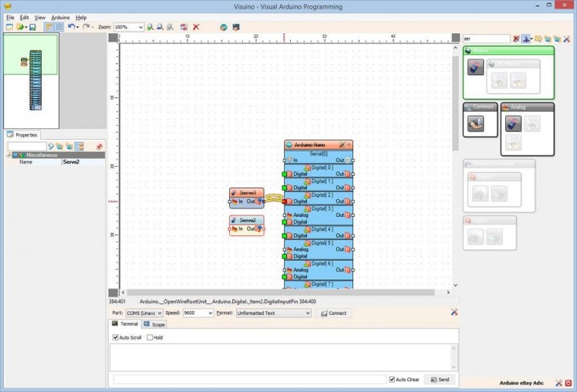Select the first Analog palette component
The image size is (577, 392).
click(513, 123)
